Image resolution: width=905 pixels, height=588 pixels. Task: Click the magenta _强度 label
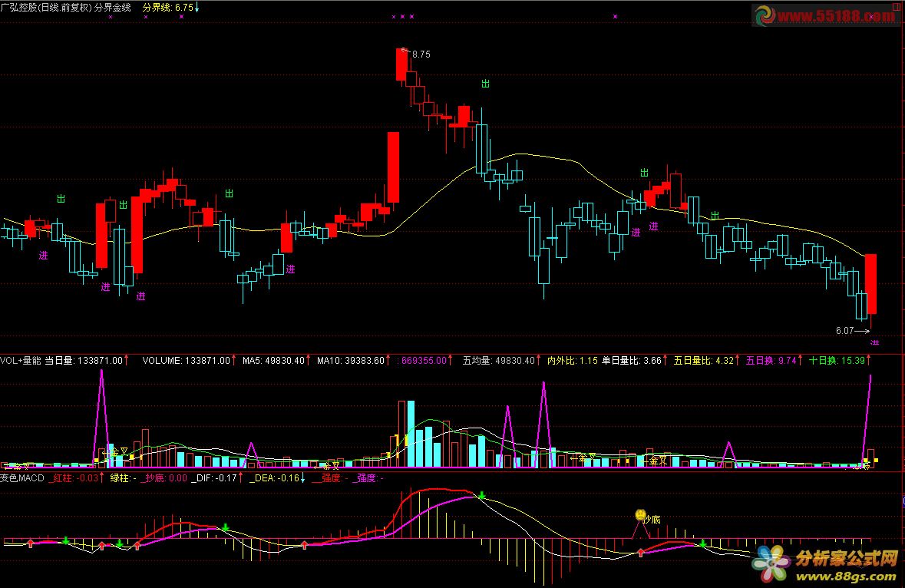[x=368, y=477]
